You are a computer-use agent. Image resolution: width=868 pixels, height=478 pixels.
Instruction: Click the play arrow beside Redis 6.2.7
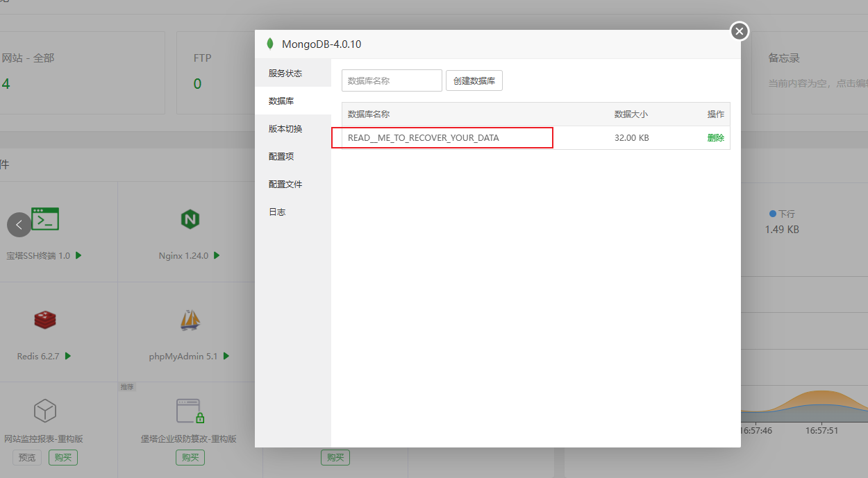click(68, 356)
